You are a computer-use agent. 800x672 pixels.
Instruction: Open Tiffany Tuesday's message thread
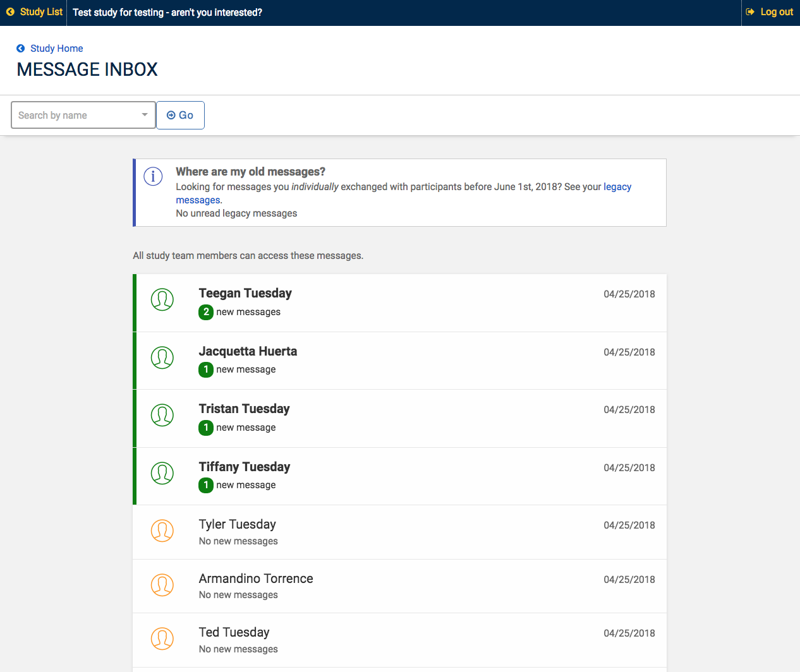click(x=399, y=476)
